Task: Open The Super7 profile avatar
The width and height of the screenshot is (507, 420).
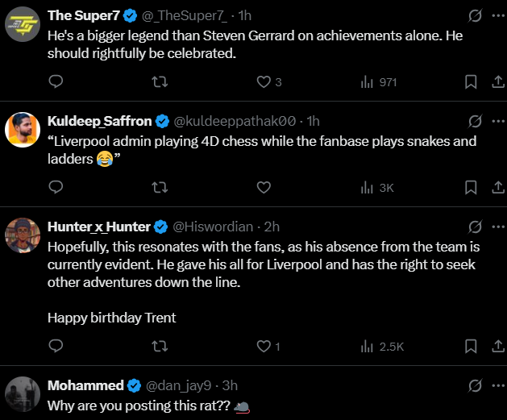Action: point(23,24)
